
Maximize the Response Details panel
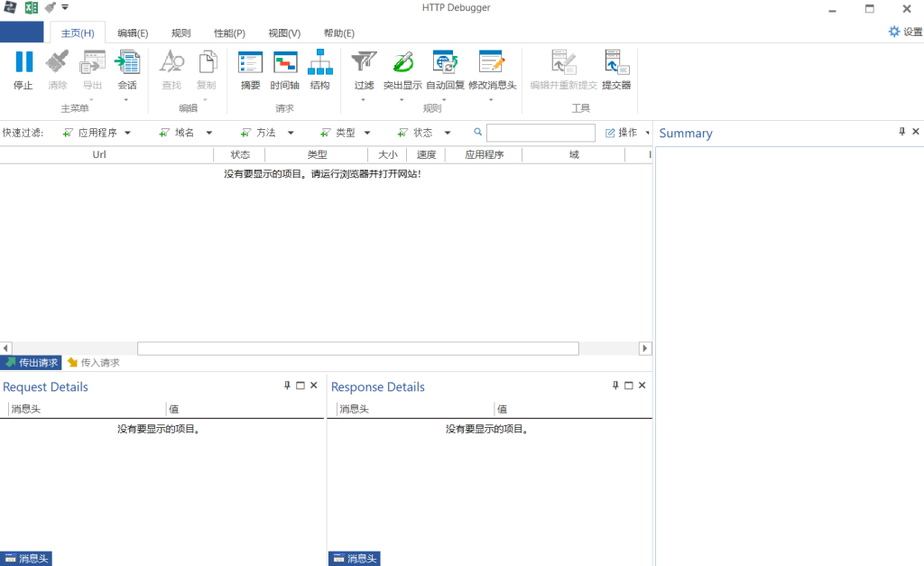[x=629, y=385]
